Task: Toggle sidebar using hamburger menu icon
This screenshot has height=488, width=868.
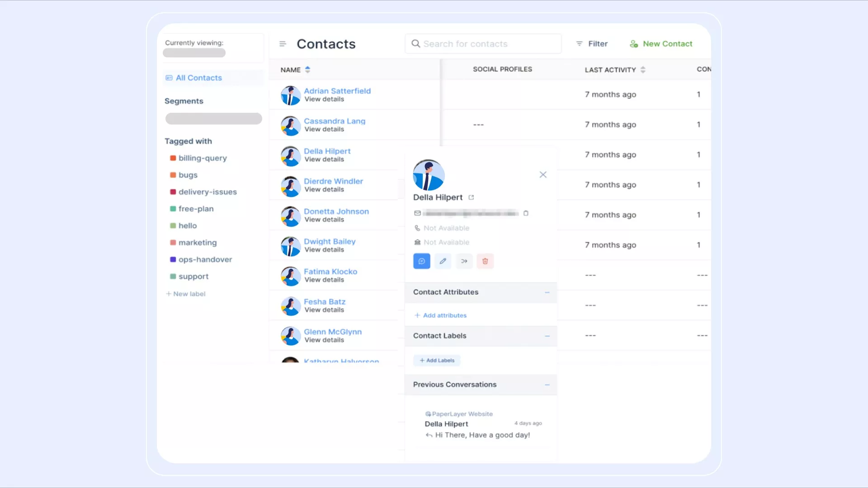Action: click(283, 44)
